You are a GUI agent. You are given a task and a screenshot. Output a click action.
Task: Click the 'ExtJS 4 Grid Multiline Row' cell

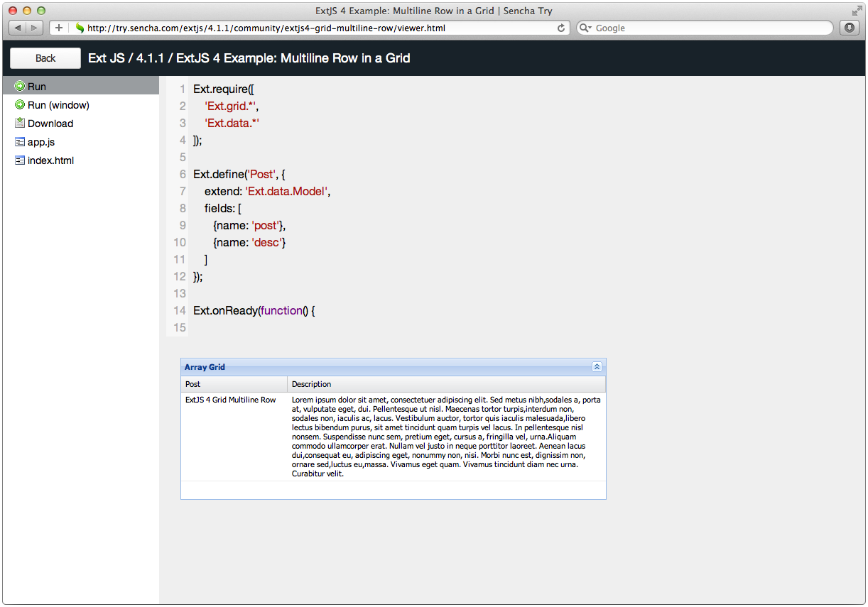234,437
